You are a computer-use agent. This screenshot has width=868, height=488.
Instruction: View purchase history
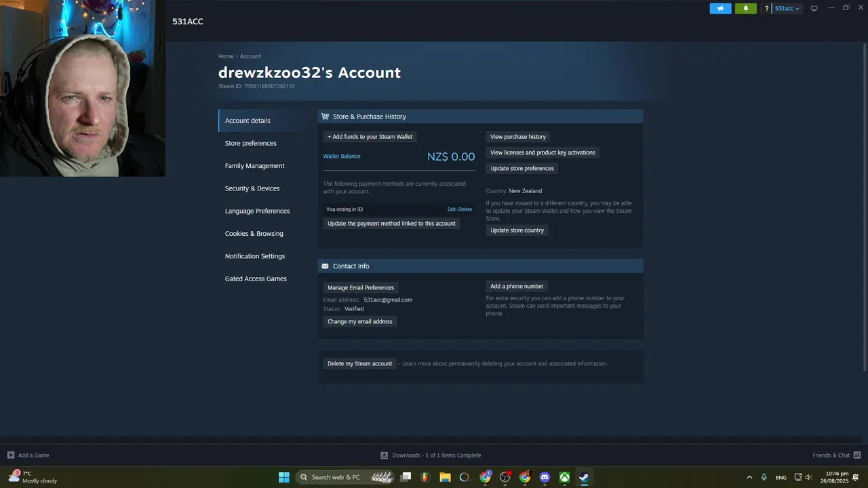518,137
